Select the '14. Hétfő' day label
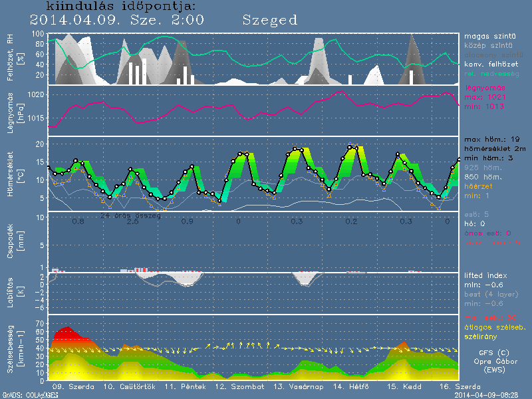This screenshot has width=532, height=399. pyautogui.click(x=351, y=386)
